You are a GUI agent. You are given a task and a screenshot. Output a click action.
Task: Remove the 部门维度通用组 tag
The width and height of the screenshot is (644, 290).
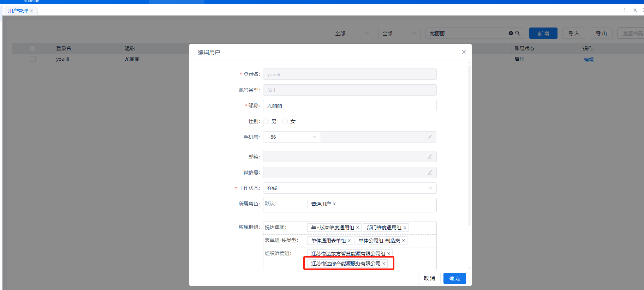tap(405, 228)
